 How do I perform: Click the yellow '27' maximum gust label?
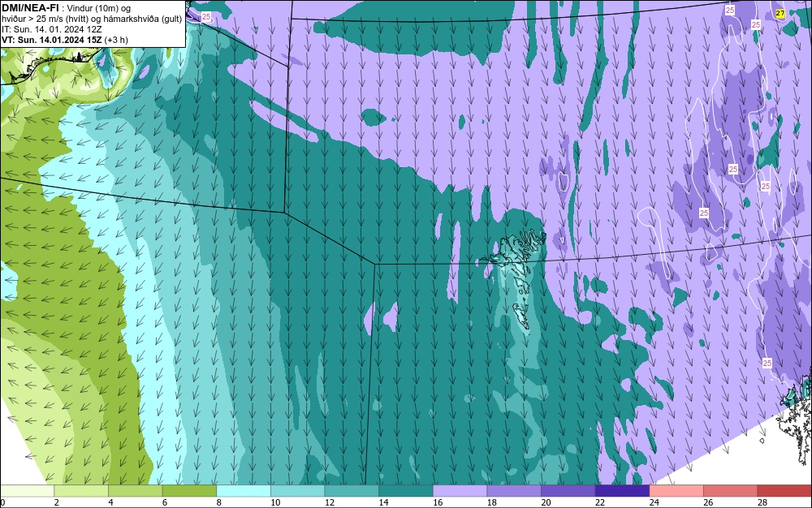point(780,14)
